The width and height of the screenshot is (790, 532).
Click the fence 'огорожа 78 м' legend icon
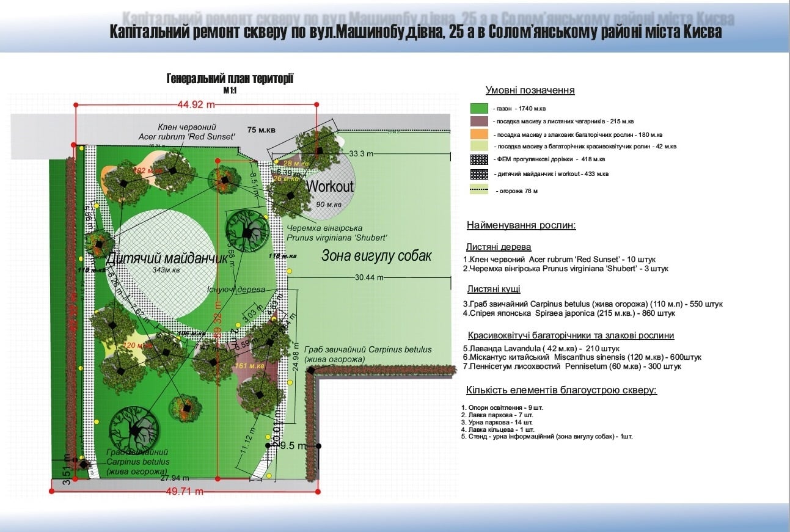[x=478, y=191]
